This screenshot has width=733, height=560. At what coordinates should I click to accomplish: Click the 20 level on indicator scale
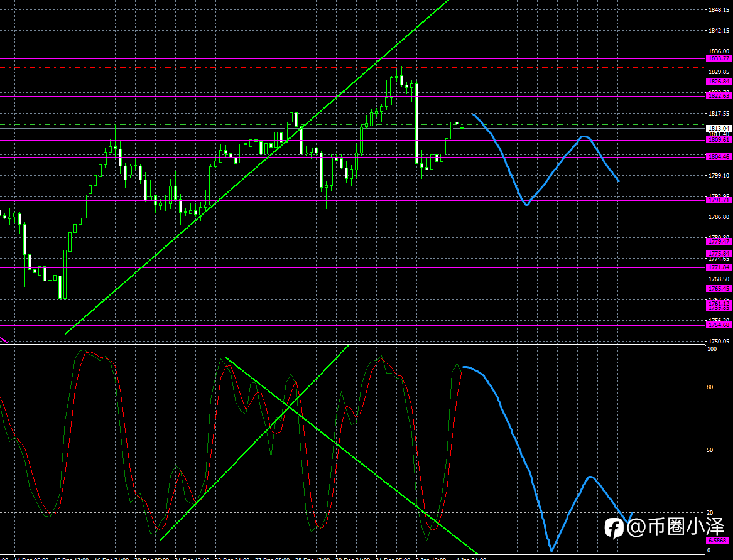710,513
